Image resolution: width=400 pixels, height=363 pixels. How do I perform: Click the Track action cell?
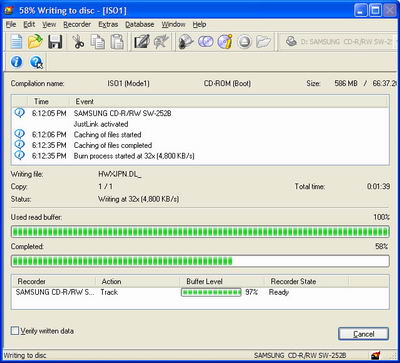click(109, 292)
